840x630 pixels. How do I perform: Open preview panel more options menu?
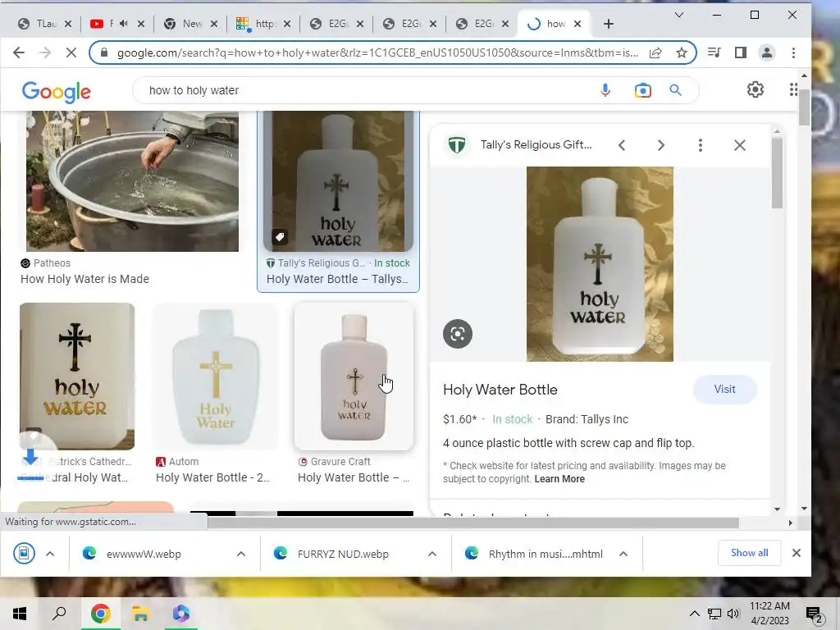pyautogui.click(x=701, y=145)
